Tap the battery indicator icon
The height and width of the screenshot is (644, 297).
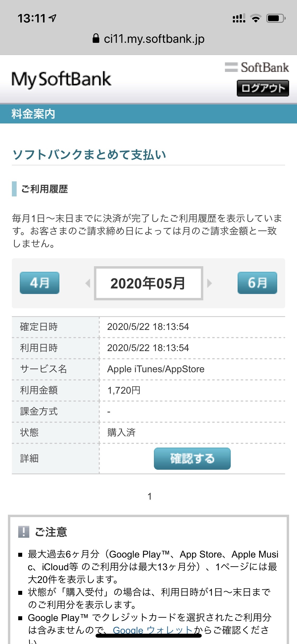pos(276,18)
